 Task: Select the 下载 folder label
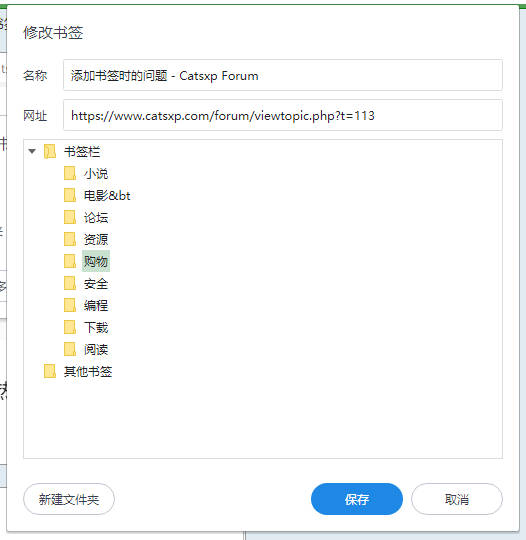click(96, 328)
